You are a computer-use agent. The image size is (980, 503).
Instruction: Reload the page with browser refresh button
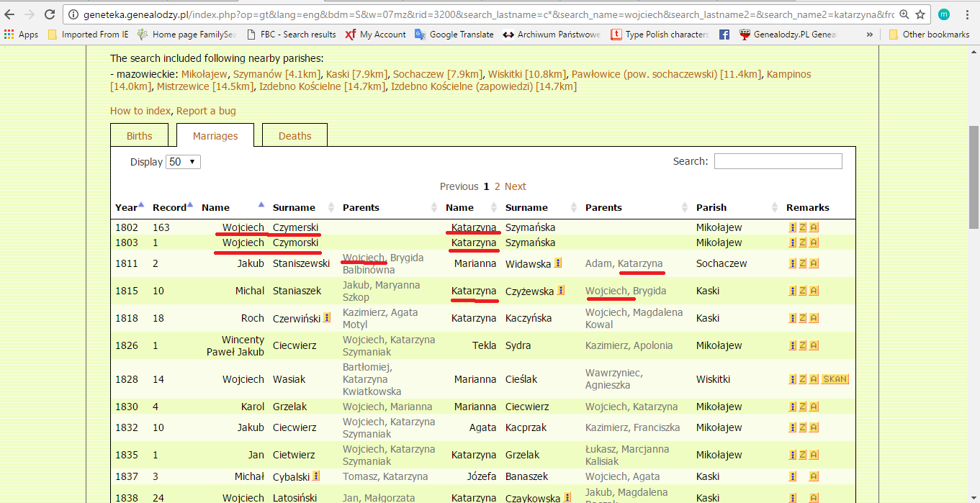click(x=50, y=14)
